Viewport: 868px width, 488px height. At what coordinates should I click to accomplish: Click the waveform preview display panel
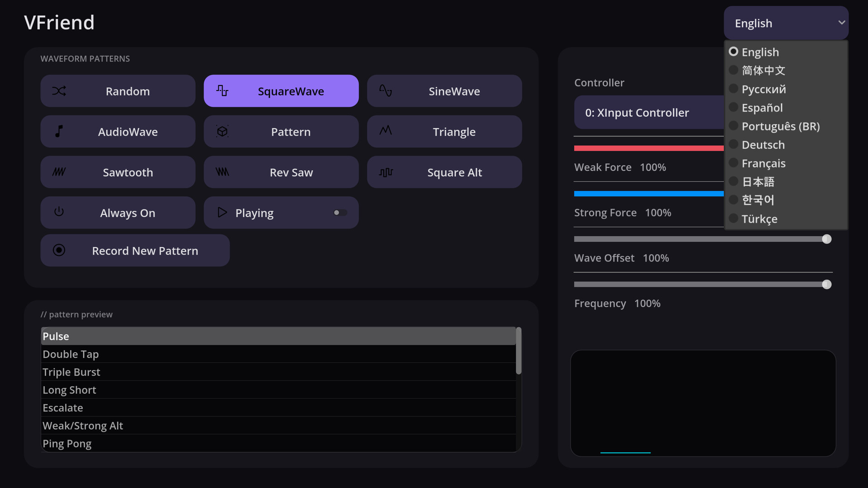click(703, 403)
